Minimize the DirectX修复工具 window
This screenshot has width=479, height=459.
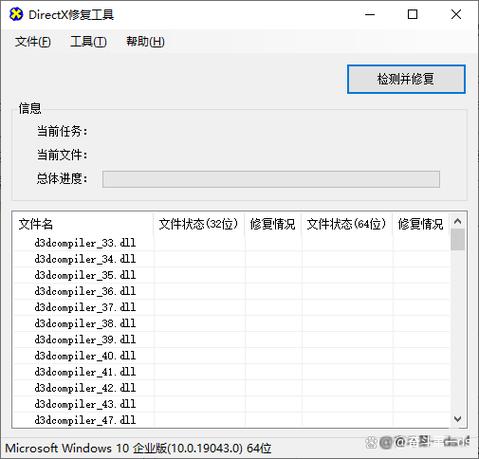tap(370, 14)
